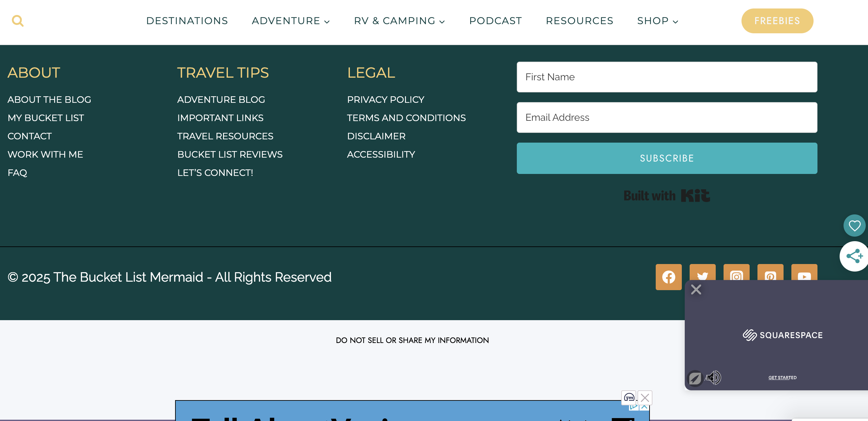Click the Freebies button
Screen dimensions: 868x421
pyautogui.click(x=777, y=21)
